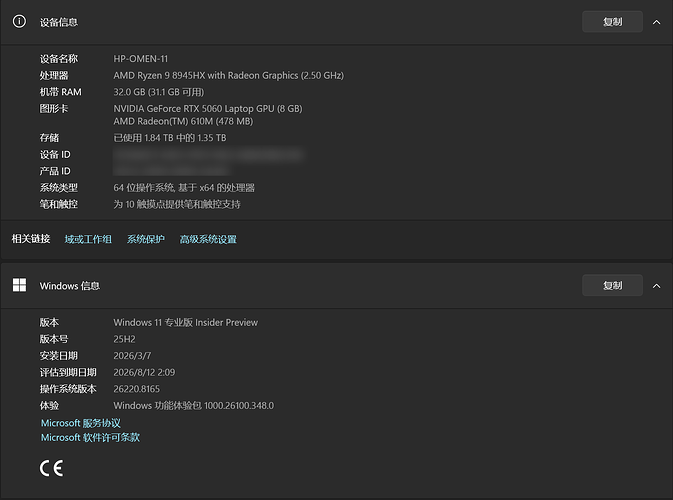
Task: Select the AMD Radeon(TM) 610M line
Action: click(x=183, y=121)
